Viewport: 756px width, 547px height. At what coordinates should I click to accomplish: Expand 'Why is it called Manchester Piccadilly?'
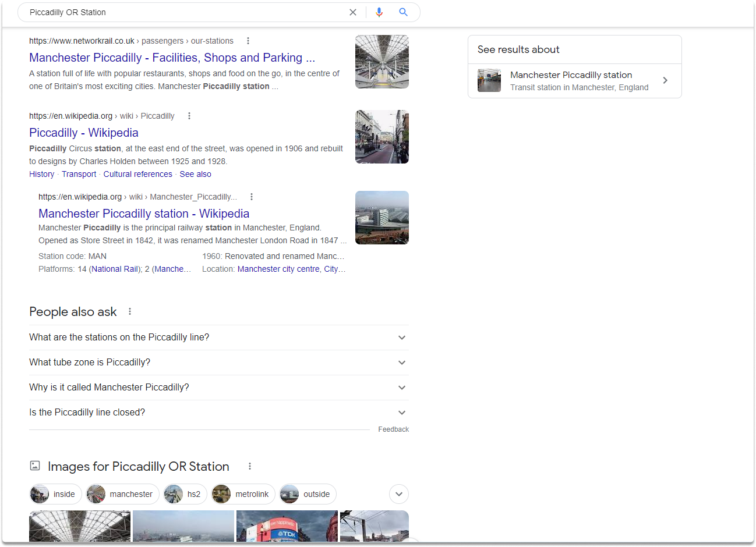coord(219,388)
